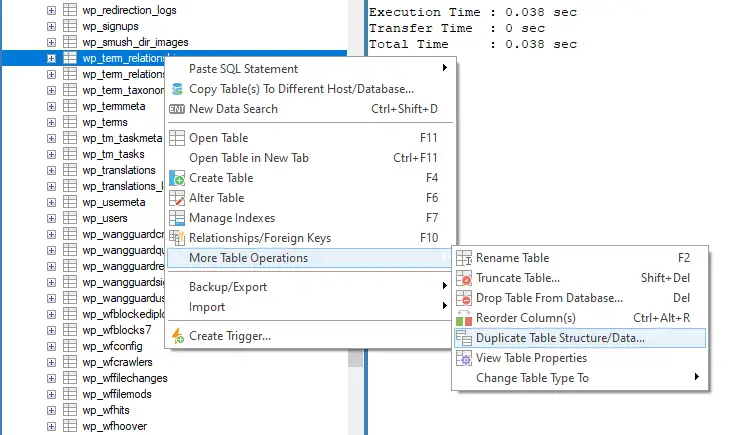Expand the wp_redirection_logs table node
The image size is (745, 435).
pos(51,10)
